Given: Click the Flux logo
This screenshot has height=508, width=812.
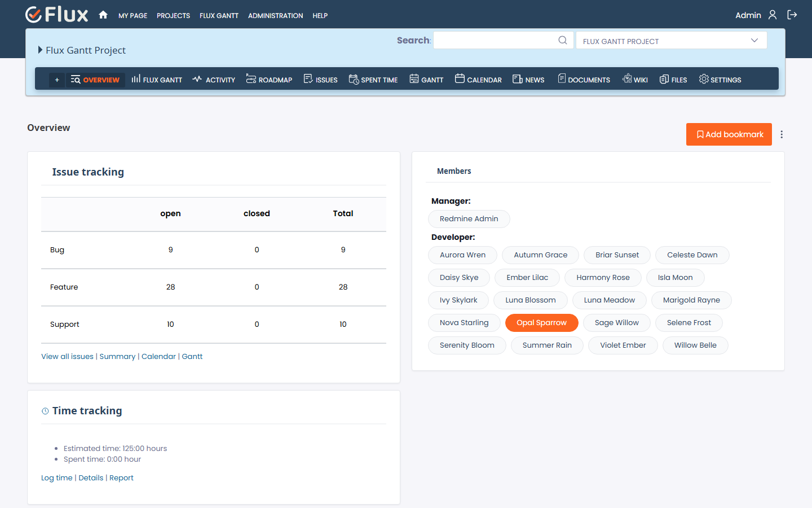Looking at the screenshot, I should click(57, 15).
